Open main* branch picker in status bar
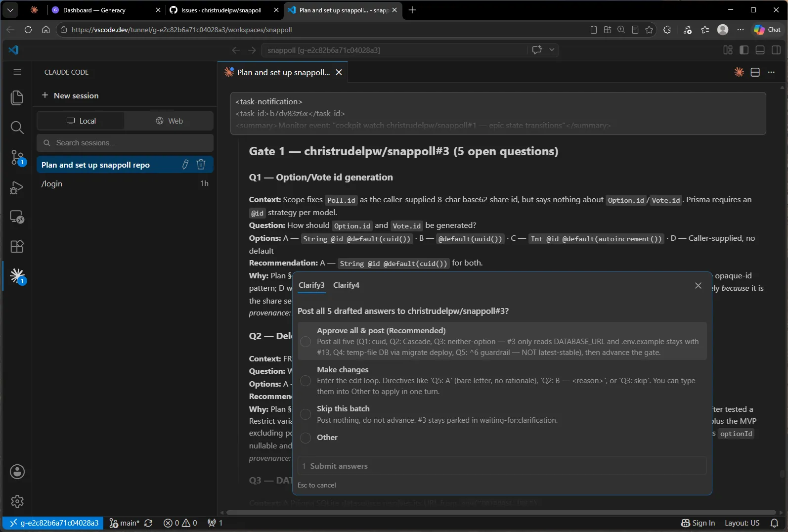This screenshot has height=532, width=788. point(124,523)
